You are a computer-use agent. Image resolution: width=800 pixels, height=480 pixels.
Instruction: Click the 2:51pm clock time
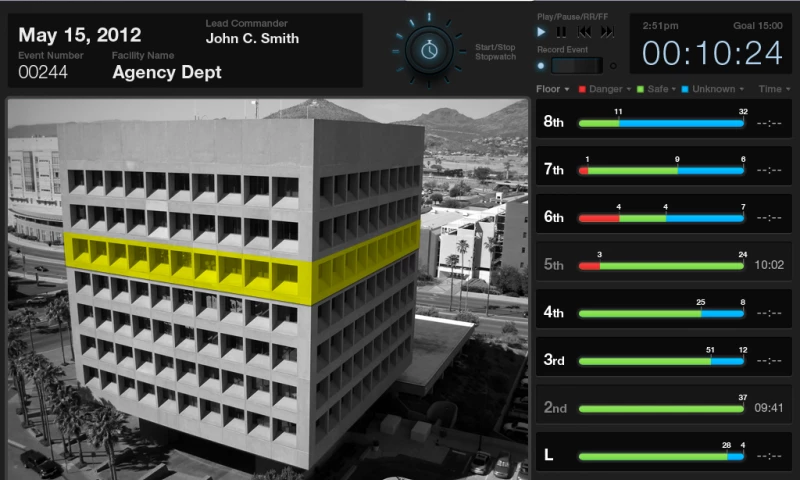coord(660,26)
